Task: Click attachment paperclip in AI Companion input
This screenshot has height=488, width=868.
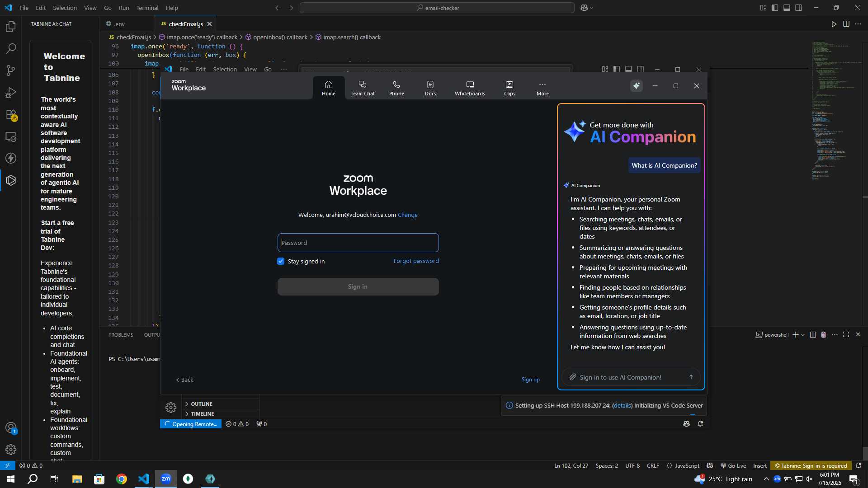Action: 572,377
